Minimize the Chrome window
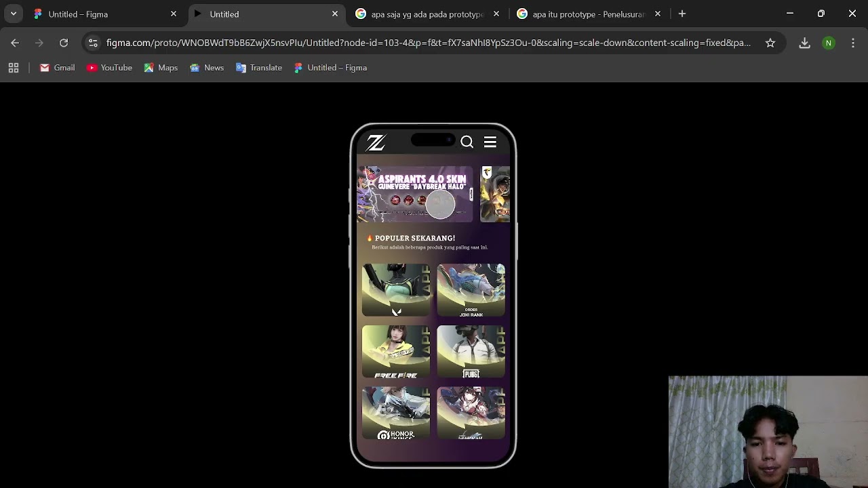The image size is (868, 488). pos(790,14)
